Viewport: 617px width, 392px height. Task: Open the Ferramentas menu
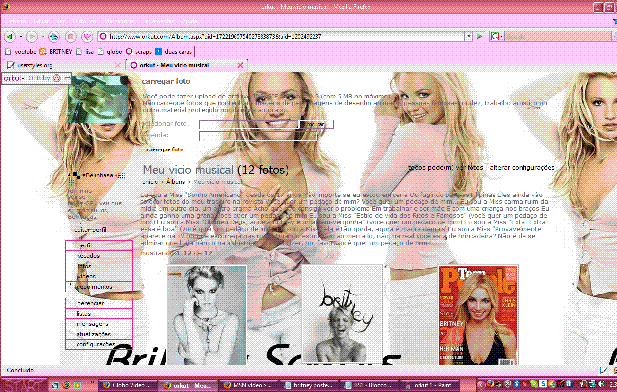(x=159, y=21)
